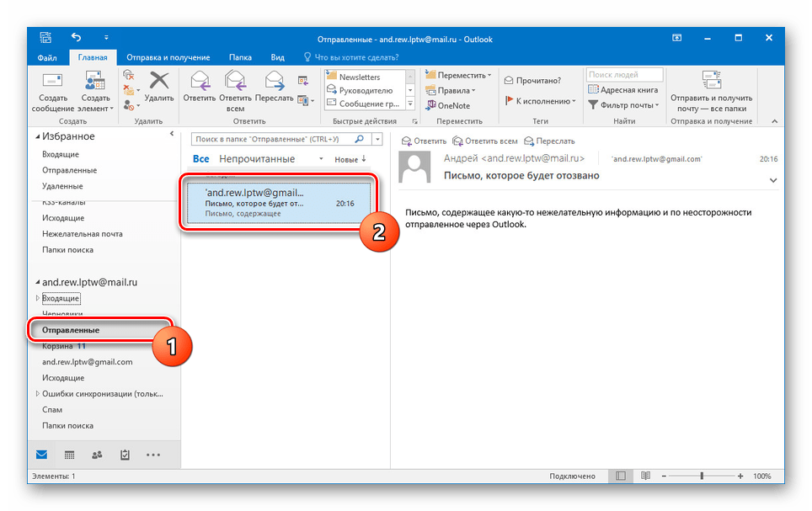Screen dimensions: 812x511
Task: Open the Адресная книга address book
Action: 623,89
